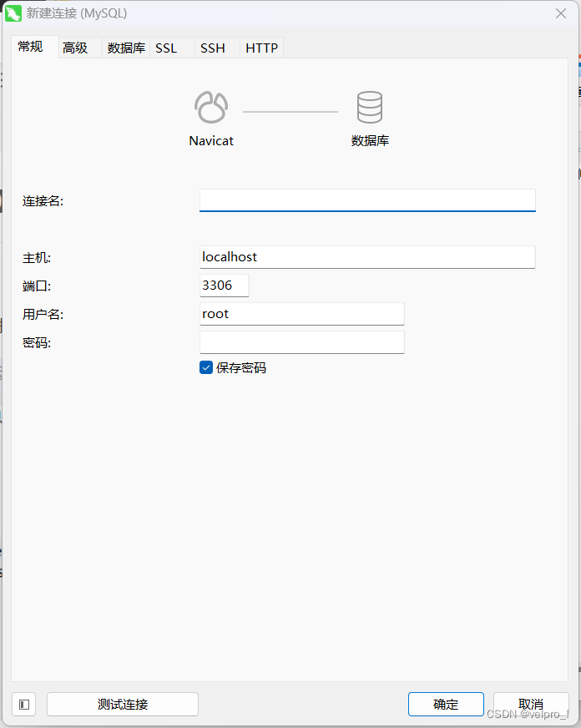Click the 端口 field showing 3306
The image size is (581, 728).
[225, 286]
